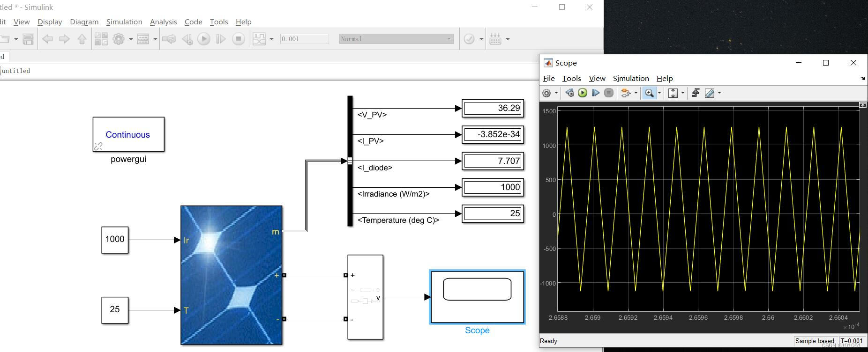Click the I_diode display showing 7.707
The width and height of the screenshot is (868, 352).
[x=493, y=161]
